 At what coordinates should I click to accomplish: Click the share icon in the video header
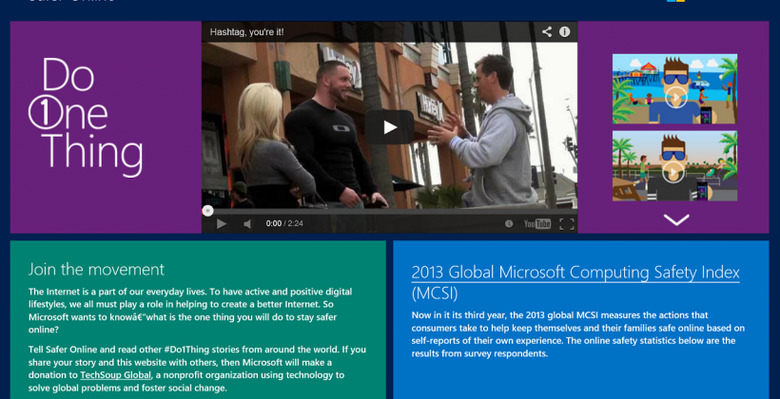tap(547, 32)
